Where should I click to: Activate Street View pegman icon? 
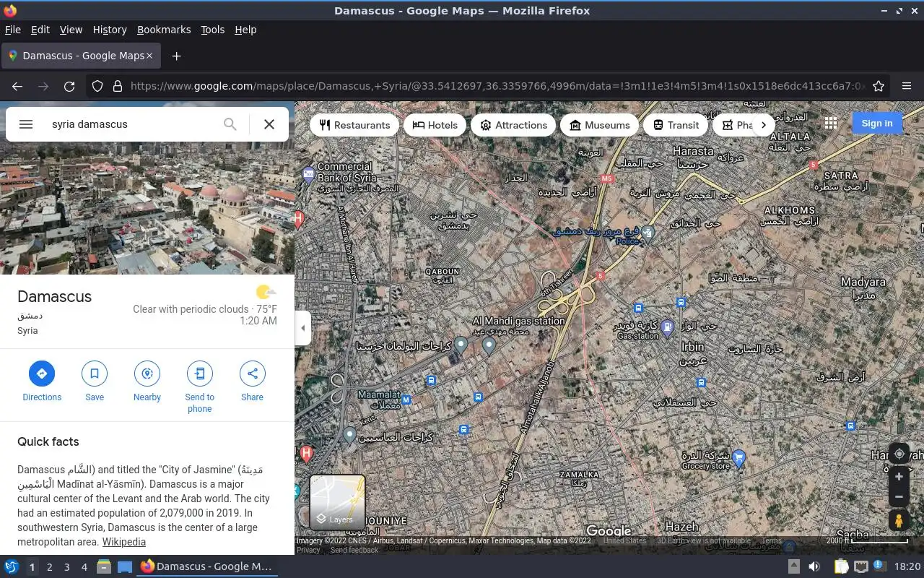899,520
